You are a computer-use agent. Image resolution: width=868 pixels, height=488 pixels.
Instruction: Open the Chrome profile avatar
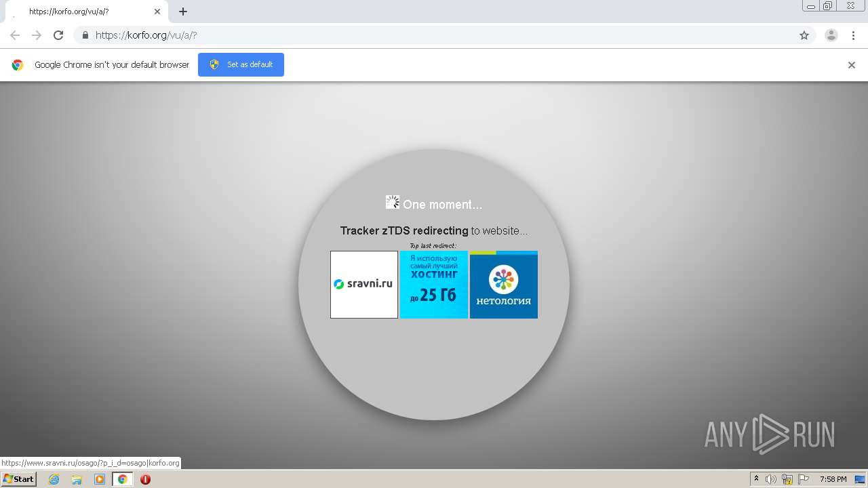tap(831, 35)
